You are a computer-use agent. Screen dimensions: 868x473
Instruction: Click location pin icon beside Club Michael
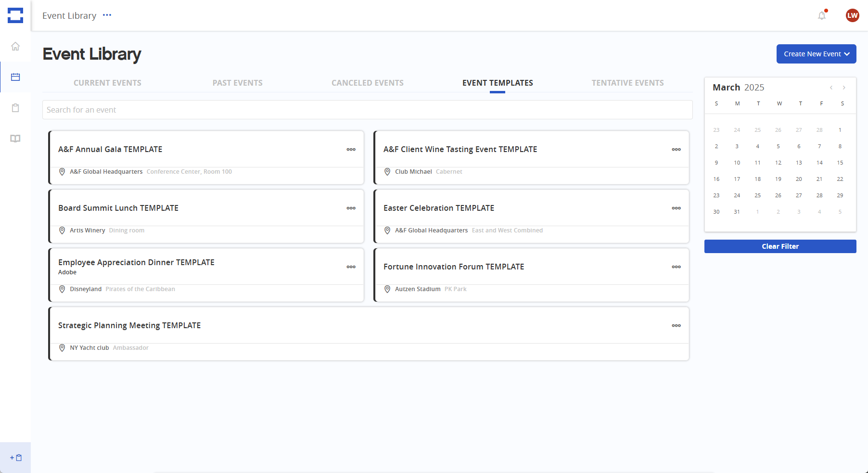387,172
